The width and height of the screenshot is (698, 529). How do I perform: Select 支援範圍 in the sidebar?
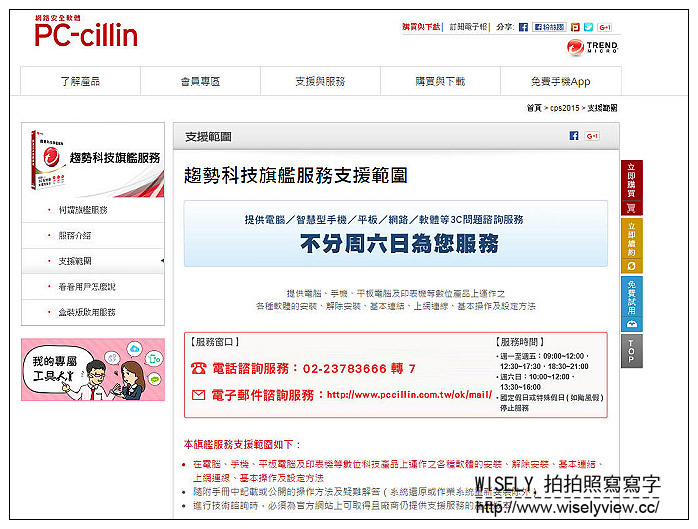(93, 261)
